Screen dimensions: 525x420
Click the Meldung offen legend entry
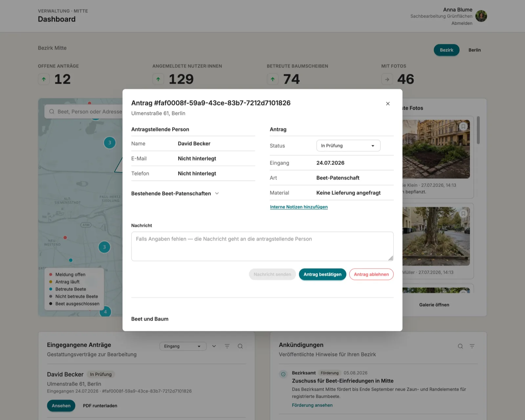point(67,275)
